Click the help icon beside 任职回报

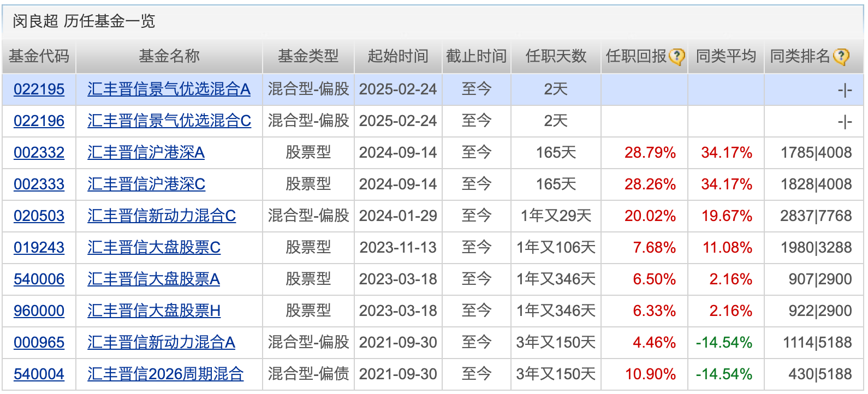pyautogui.click(x=677, y=56)
